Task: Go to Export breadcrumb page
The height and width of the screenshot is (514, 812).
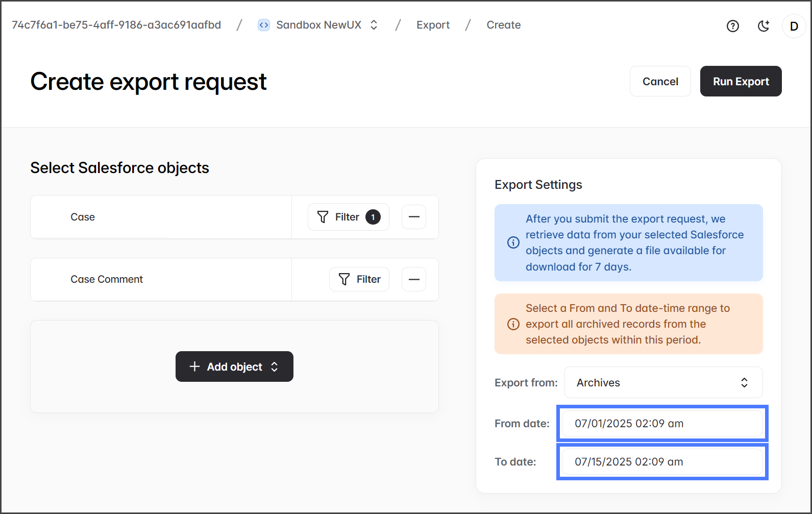Action: [433, 25]
